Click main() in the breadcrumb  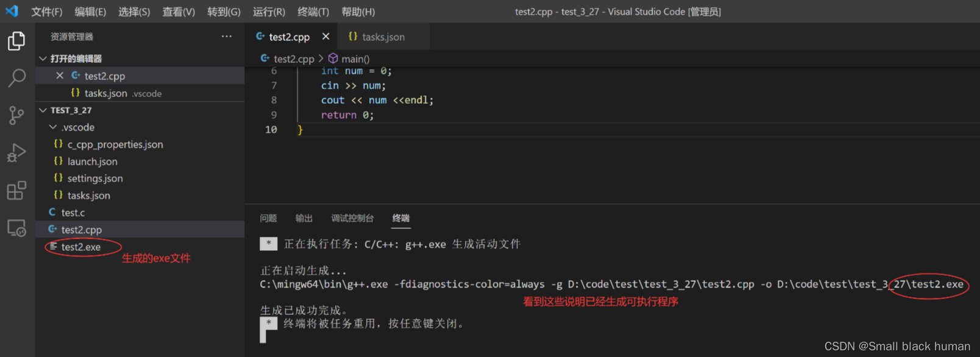355,59
